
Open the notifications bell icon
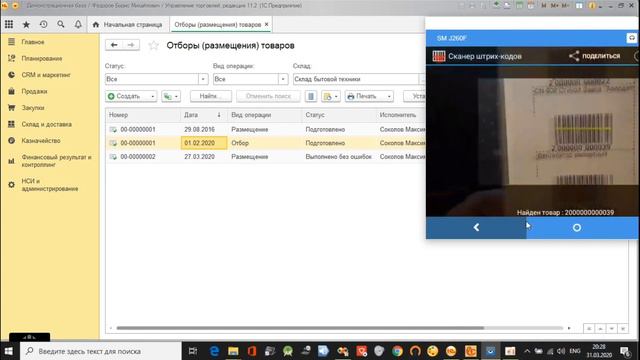coord(78,24)
